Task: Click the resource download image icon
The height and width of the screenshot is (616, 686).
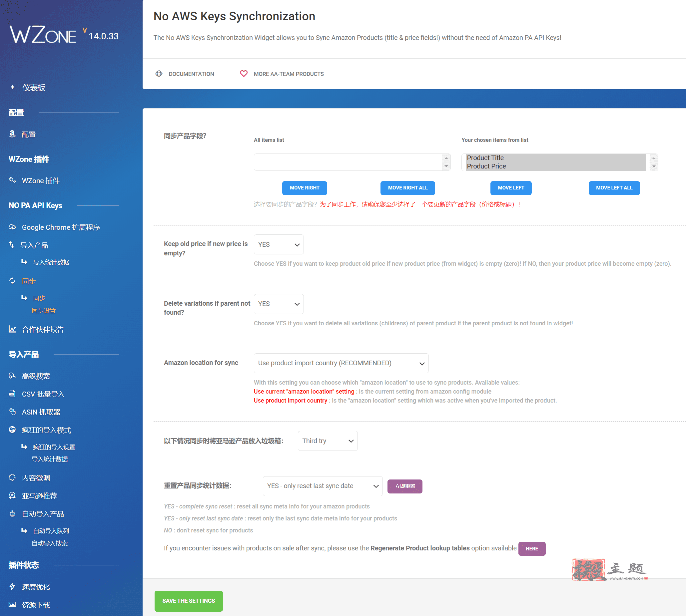Action: (12, 604)
